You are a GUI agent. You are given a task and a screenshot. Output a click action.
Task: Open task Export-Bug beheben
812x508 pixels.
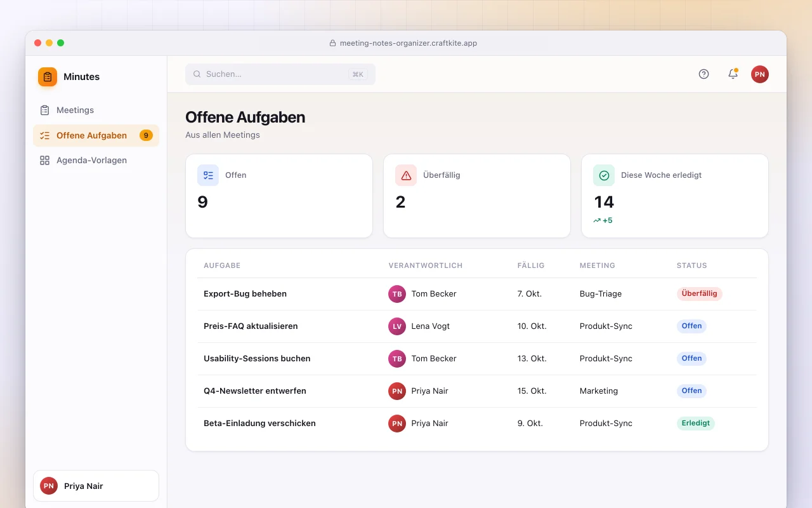[x=245, y=294]
